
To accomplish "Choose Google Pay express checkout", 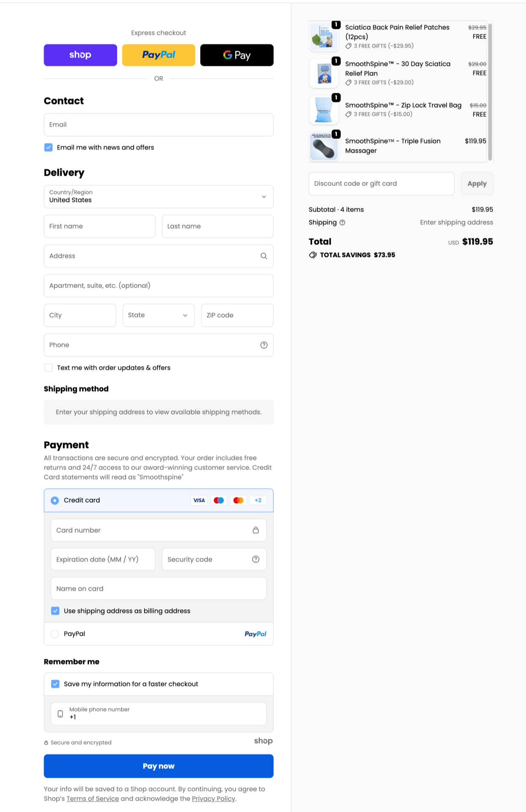I will (x=237, y=55).
